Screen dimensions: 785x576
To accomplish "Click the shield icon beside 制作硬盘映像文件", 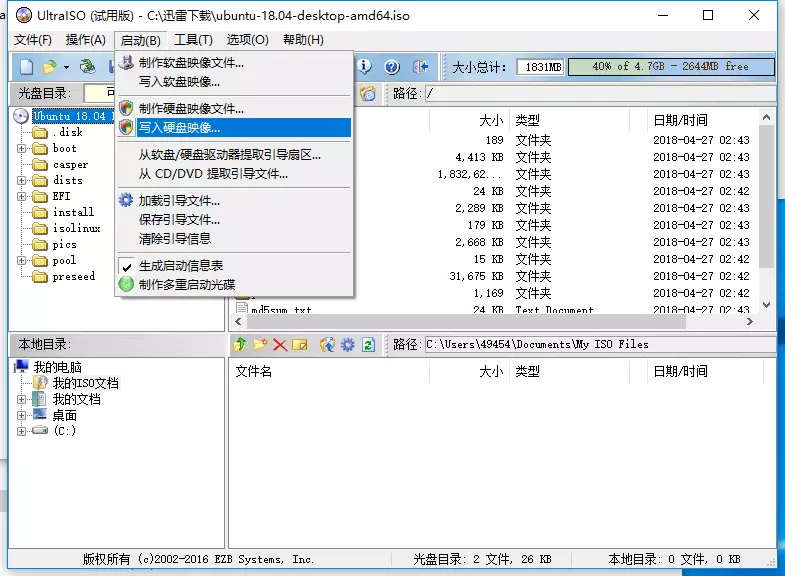I will pyautogui.click(x=126, y=108).
